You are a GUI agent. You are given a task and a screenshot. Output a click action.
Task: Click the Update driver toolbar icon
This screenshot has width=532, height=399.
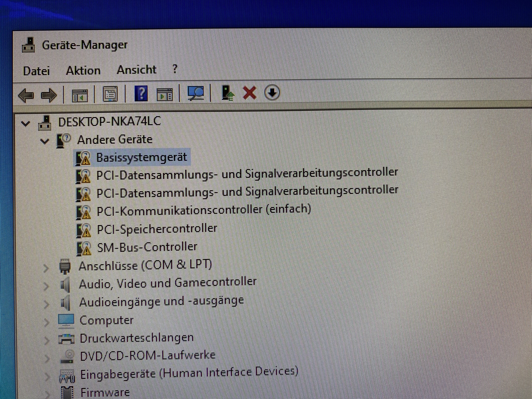227,93
